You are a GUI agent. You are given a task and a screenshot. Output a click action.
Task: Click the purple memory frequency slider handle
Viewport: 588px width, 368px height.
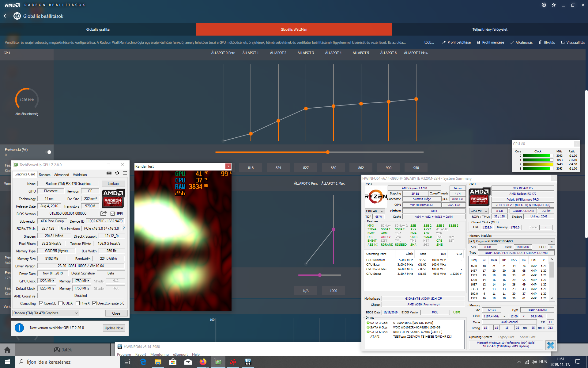coord(320,275)
